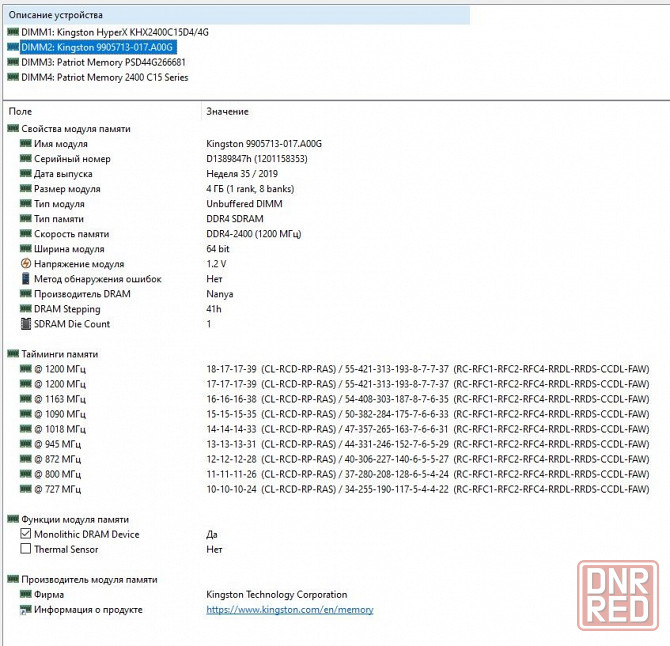This screenshot has height=646, width=670.
Task: Click the Функции модуля памяти section icon
Action: (13, 519)
